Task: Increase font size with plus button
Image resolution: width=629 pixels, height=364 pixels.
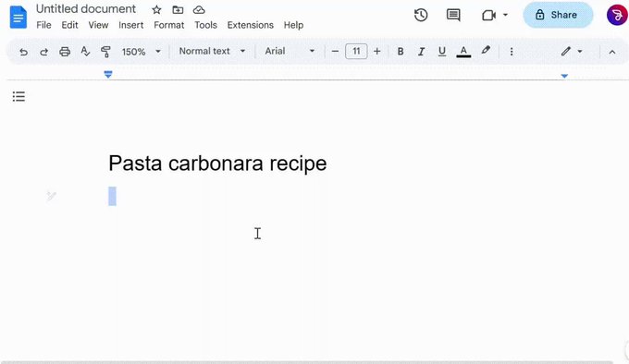Action: coord(376,51)
